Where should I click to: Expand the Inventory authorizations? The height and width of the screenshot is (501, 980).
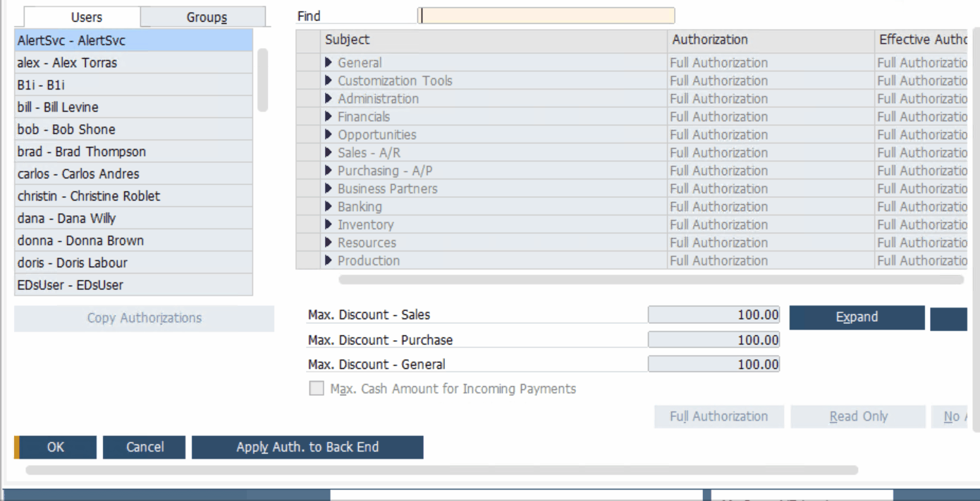(327, 224)
